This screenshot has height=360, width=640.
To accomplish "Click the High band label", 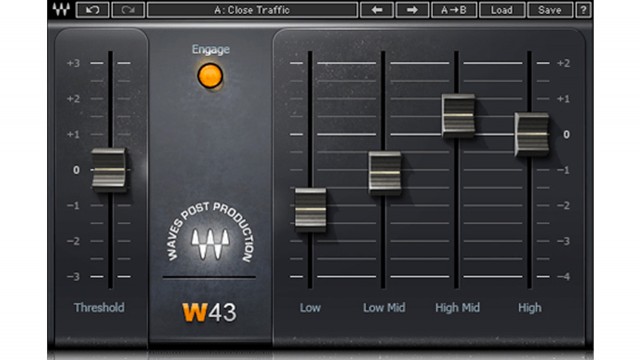I will [x=530, y=308].
